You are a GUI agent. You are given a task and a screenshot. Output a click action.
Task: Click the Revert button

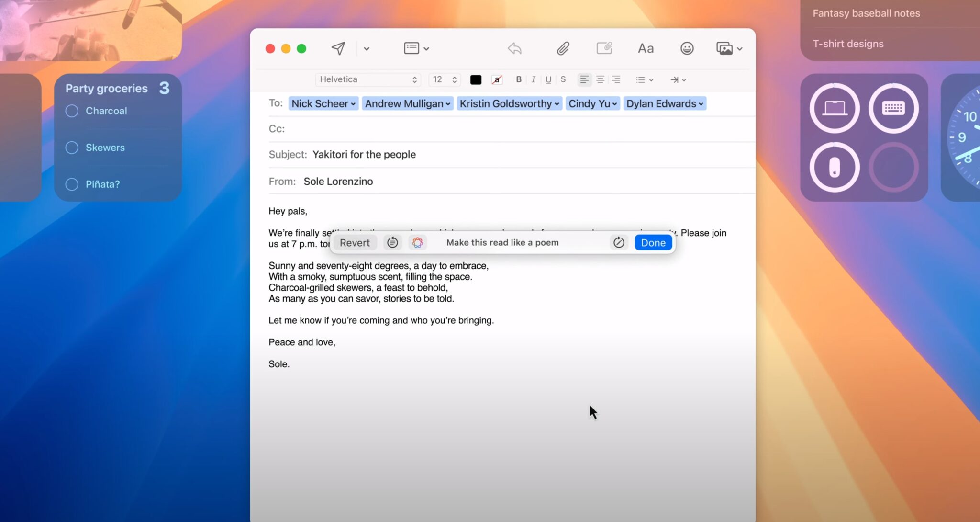[355, 243]
